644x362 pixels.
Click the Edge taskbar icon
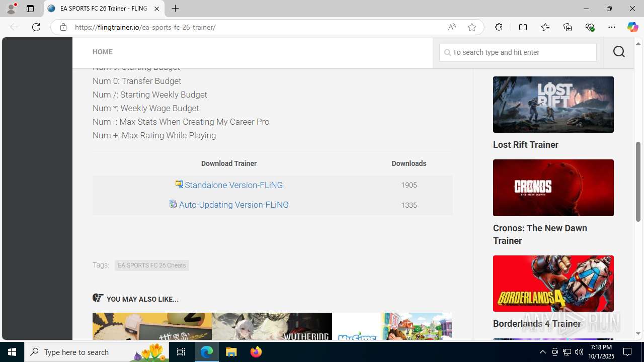[x=207, y=352]
